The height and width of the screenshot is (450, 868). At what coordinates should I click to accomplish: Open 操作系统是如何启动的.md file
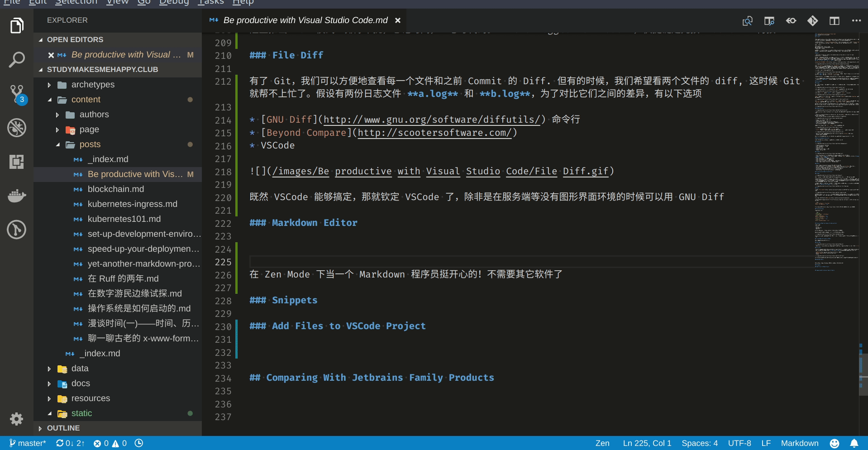(118, 309)
